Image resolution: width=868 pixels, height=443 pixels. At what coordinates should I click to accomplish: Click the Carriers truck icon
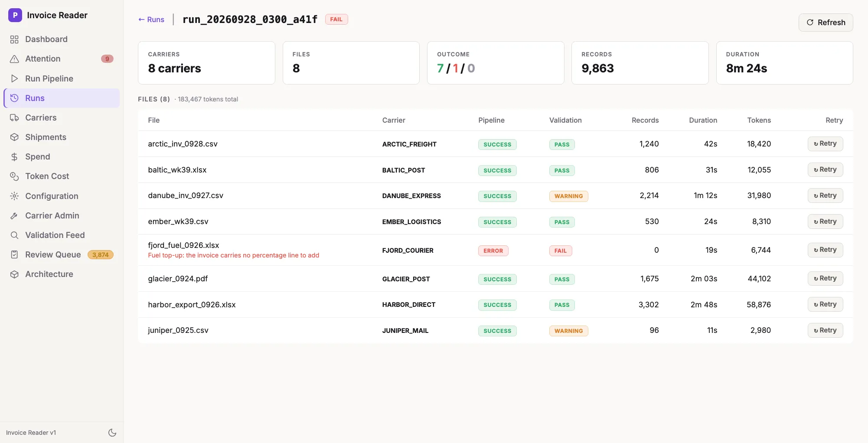14,118
